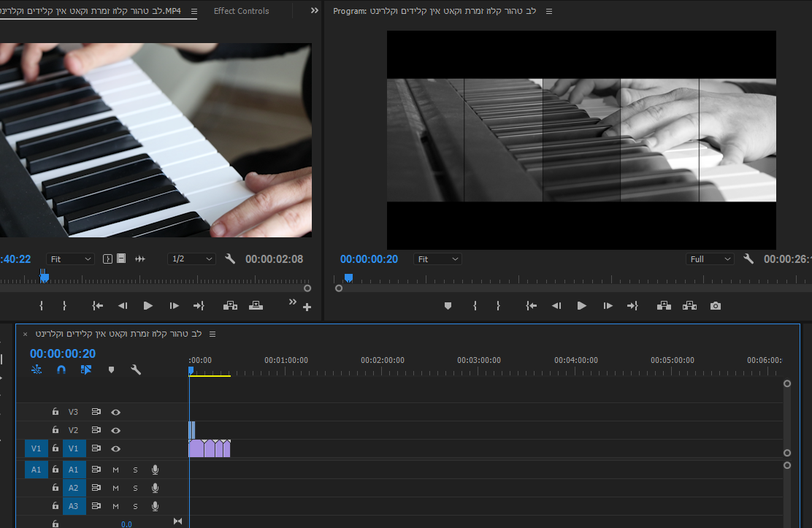Open Source monitor settings wrench
The image size is (812, 528).
tap(230, 259)
